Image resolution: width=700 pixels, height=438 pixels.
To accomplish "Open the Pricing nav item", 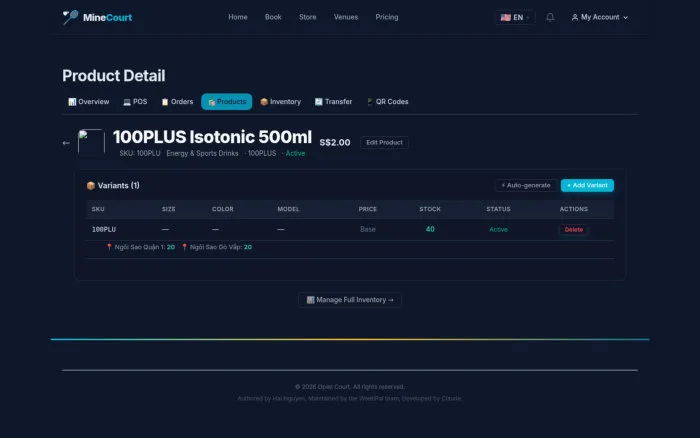I will click(387, 17).
